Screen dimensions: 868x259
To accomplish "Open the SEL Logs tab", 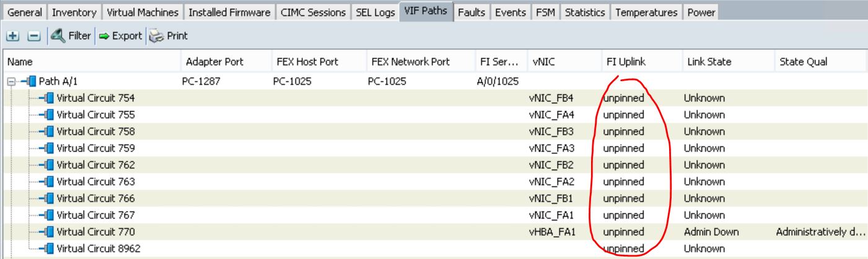I will point(374,12).
